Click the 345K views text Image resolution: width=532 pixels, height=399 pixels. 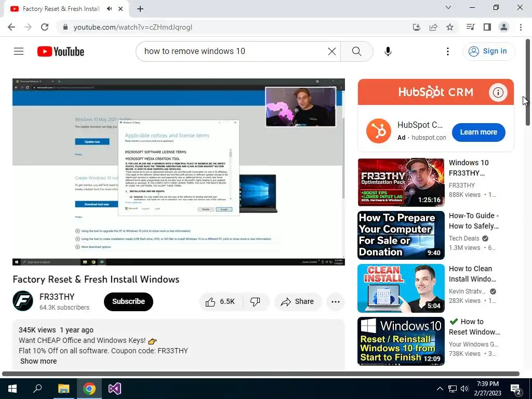(37, 330)
